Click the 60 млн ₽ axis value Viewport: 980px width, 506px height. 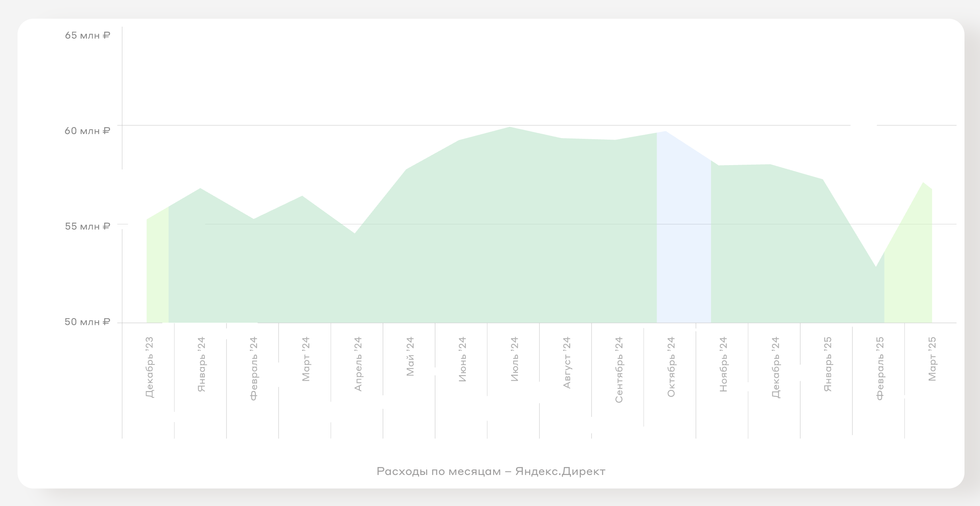pyautogui.click(x=88, y=131)
